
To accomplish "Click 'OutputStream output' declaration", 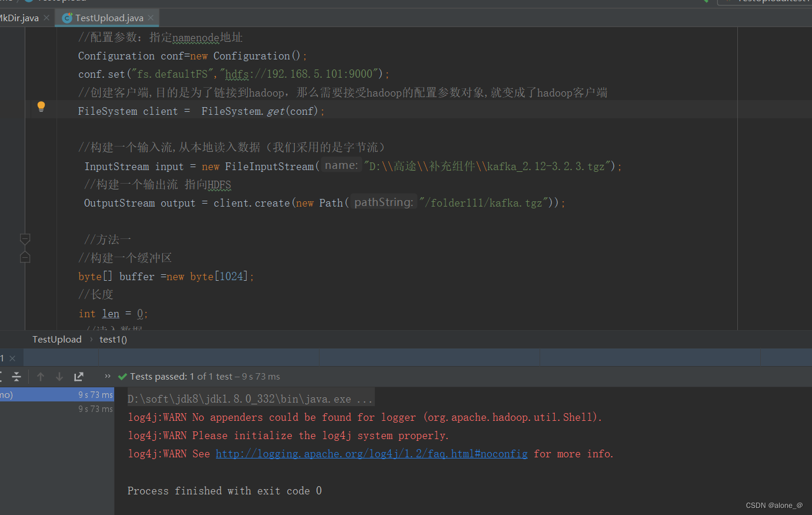I will pyautogui.click(x=139, y=203).
